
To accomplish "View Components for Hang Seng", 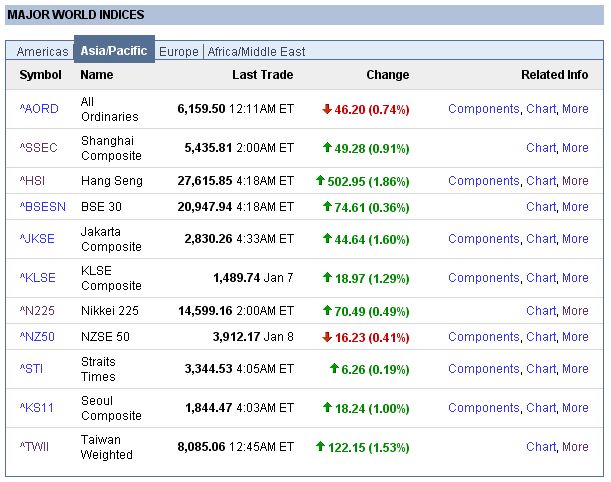I will 484,181.
